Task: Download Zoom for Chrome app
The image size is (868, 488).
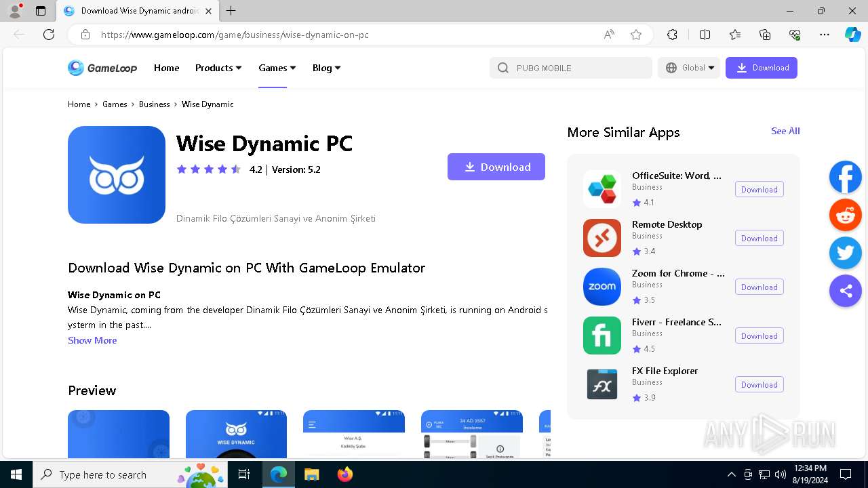Action: tap(759, 287)
